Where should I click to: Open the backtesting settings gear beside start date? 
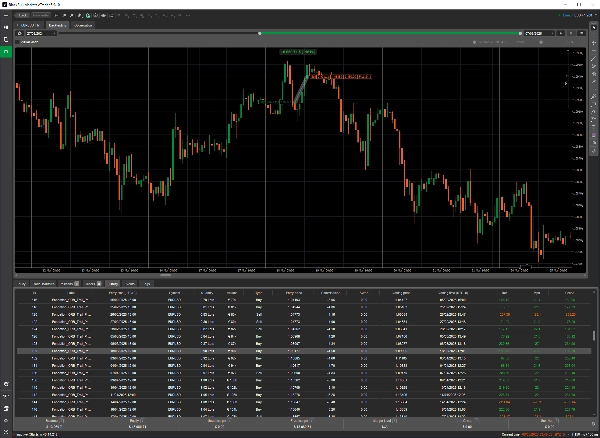(20, 34)
